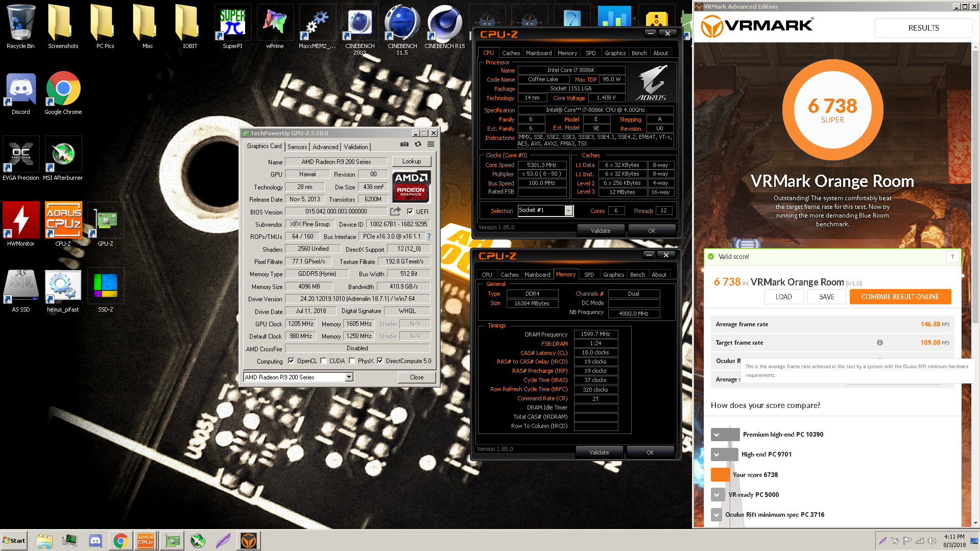This screenshot has height=551, width=980.
Task: Click the VRMark vertical scrollbar
Action: point(975,187)
